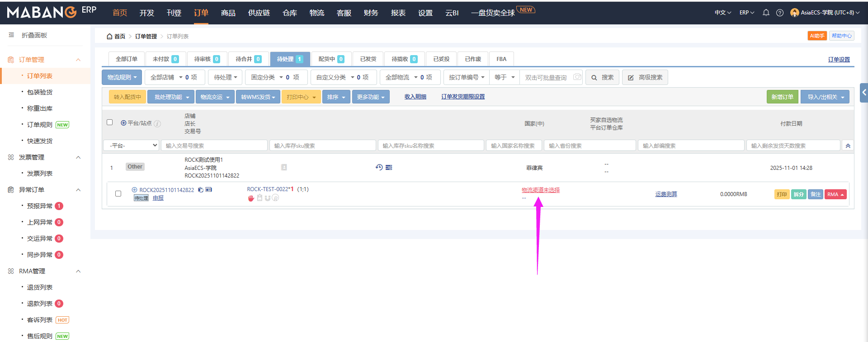This screenshot has width=868, height=342.
Task: Expand order details with plus icon
Action: pos(134,190)
